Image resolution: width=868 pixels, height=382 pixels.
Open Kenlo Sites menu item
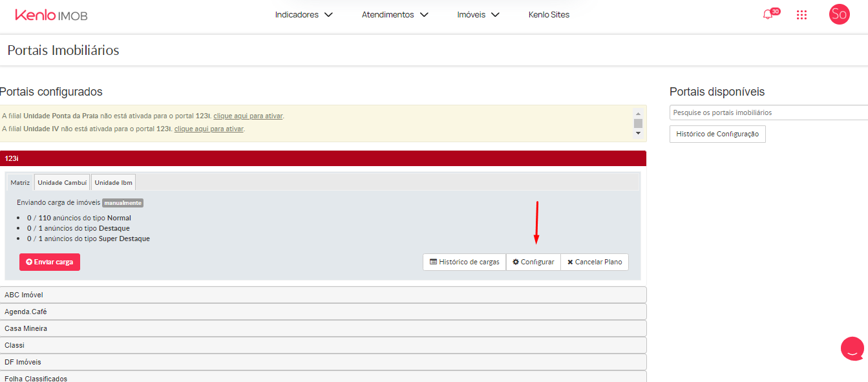(549, 15)
